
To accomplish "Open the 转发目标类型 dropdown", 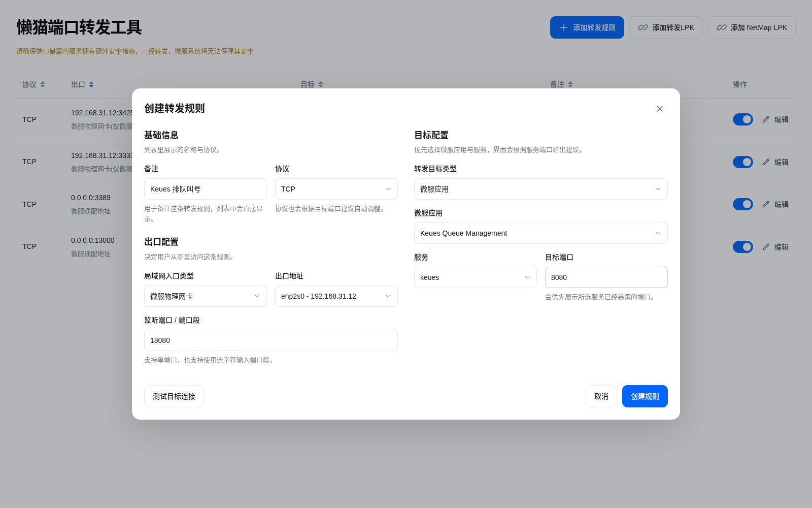I will [x=541, y=189].
